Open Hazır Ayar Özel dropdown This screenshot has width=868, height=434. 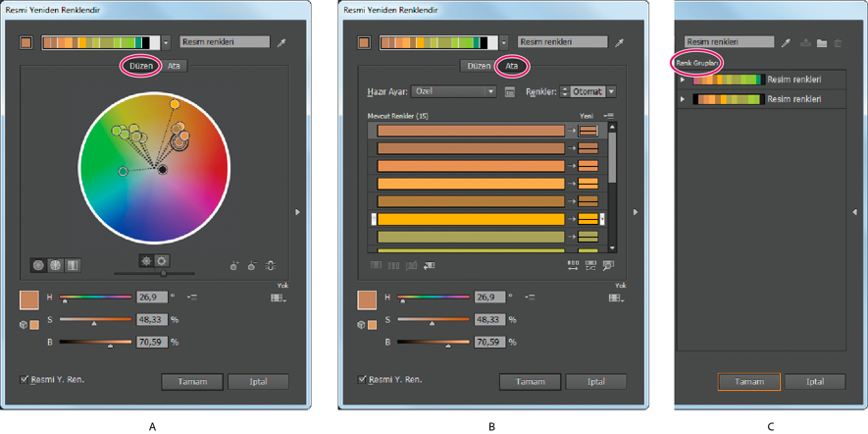point(453,91)
